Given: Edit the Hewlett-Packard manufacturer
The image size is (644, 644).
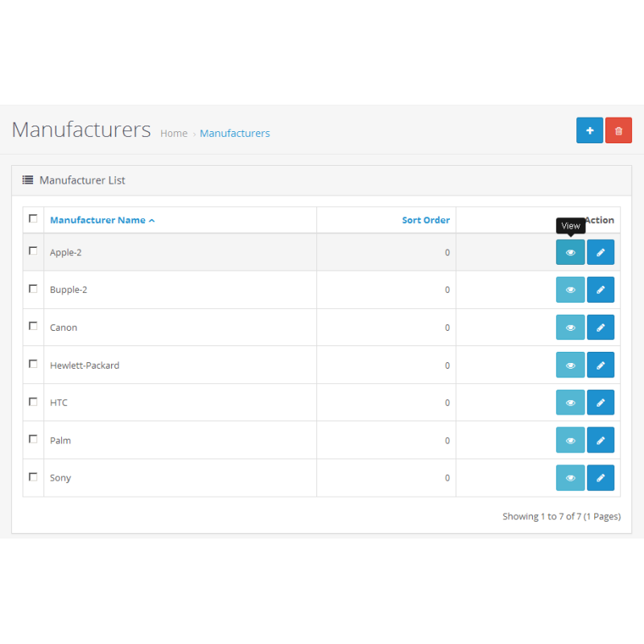Looking at the screenshot, I should point(601,365).
